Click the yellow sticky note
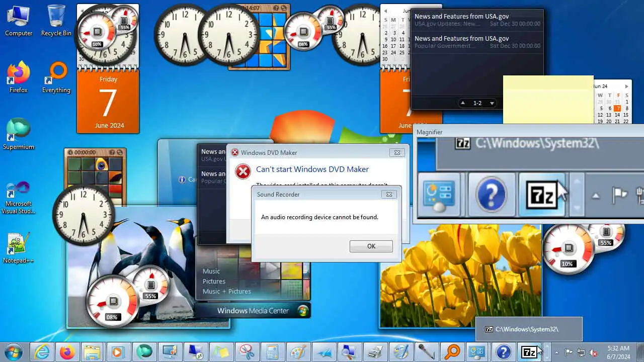644x362 pixels. (548, 99)
